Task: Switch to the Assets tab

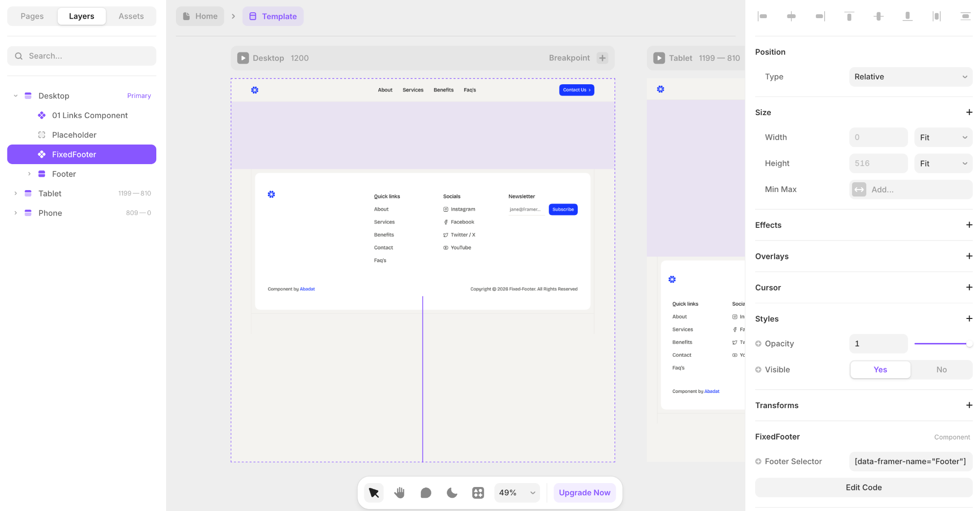Action: pyautogui.click(x=131, y=16)
